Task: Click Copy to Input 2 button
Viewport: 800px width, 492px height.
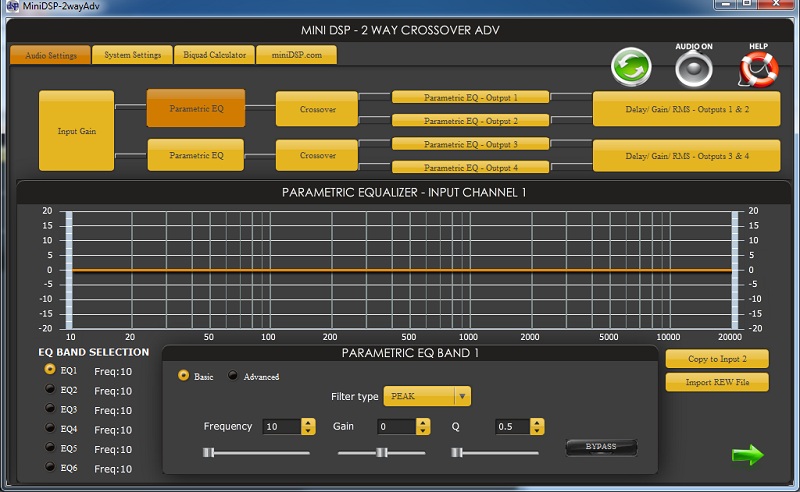Action: pyautogui.click(x=717, y=359)
